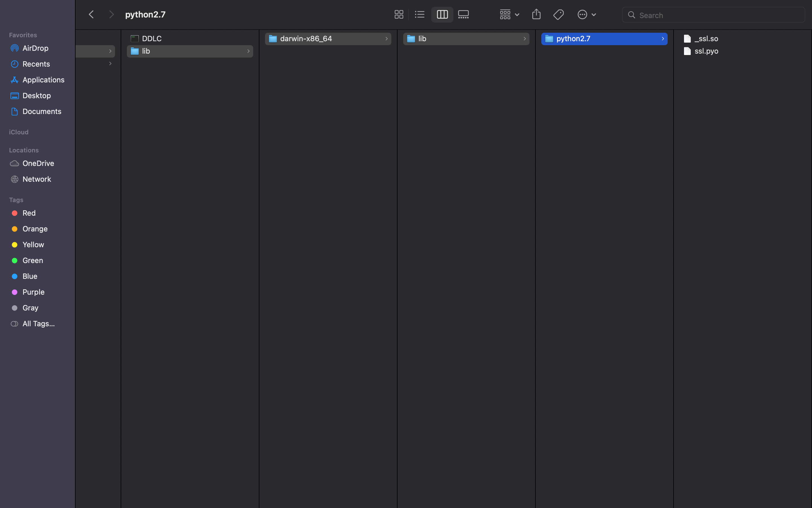The height and width of the screenshot is (508, 812).
Task: Open the Group By dropdown
Action: pyautogui.click(x=509, y=14)
